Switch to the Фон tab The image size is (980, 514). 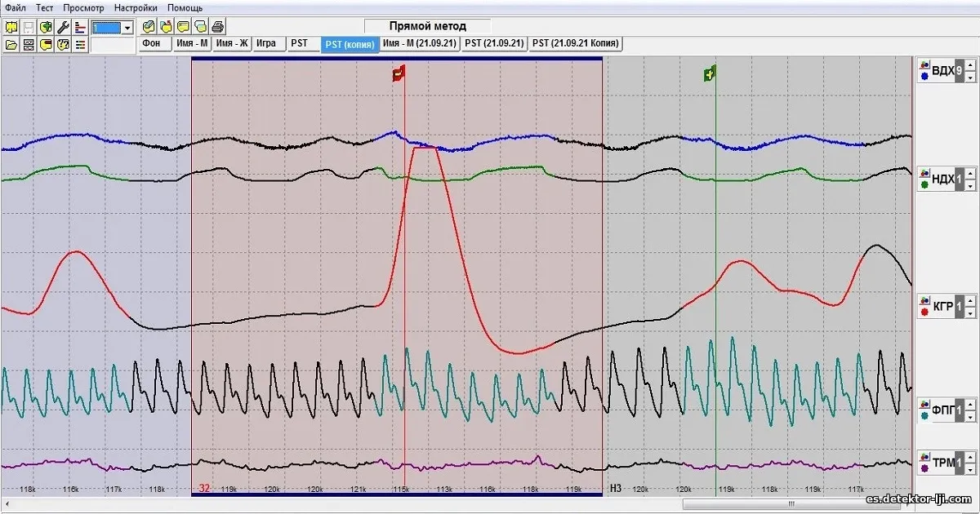click(151, 43)
